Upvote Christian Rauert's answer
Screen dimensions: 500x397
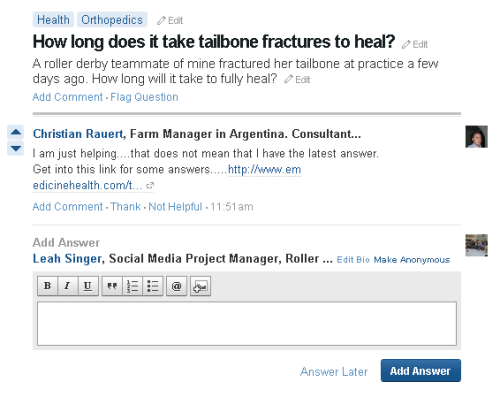click(16, 132)
